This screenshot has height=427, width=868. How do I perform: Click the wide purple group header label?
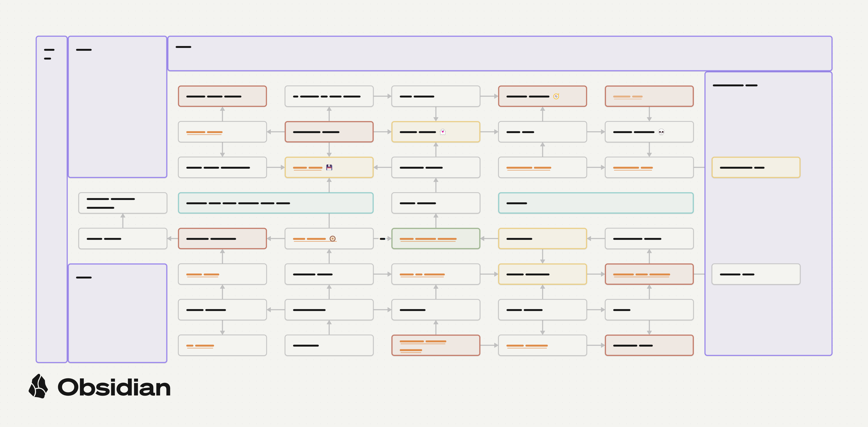click(x=183, y=47)
